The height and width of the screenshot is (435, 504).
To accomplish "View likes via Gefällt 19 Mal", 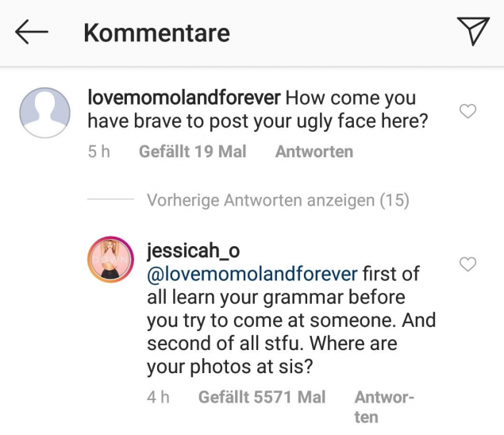I will click(192, 152).
